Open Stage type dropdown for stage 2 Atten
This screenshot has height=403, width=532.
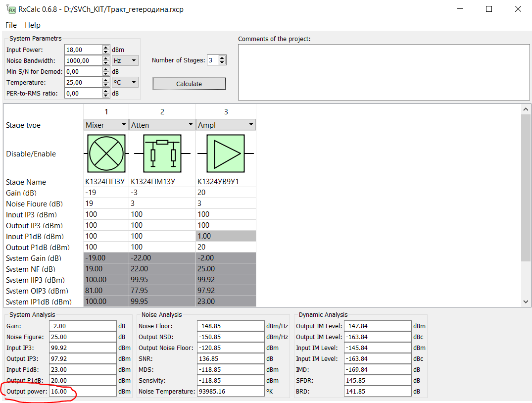pyautogui.click(x=162, y=125)
